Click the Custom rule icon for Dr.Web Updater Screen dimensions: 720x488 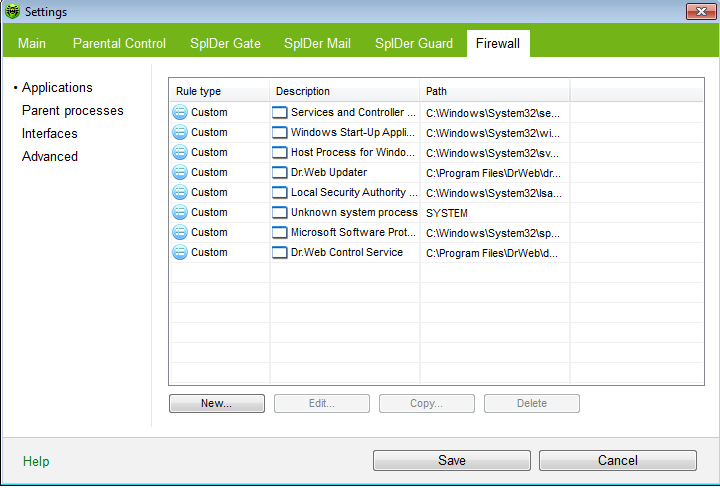[180, 172]
